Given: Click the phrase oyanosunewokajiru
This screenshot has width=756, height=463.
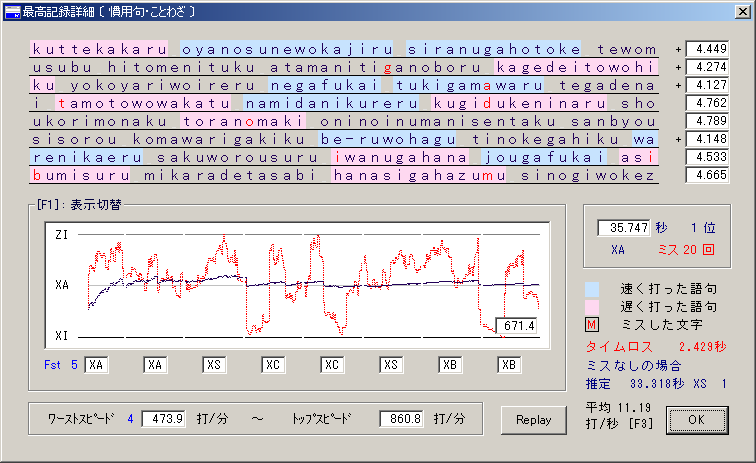Looking at the screenshot, I should coord(287,49).
